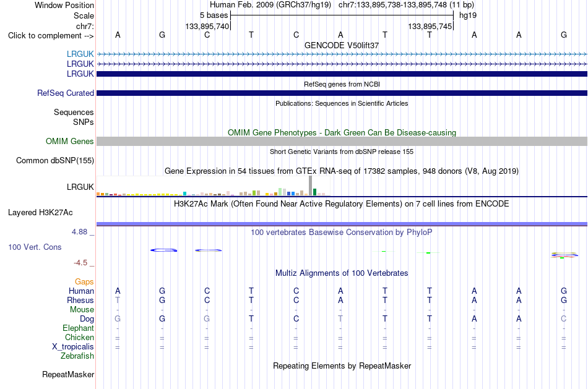Click the genome title 'Human Feb. 2009 (GRCh37/hg19)'
The width and height of the screenshot is (588, 389).
pyautogui.click(x=270, y=5)
